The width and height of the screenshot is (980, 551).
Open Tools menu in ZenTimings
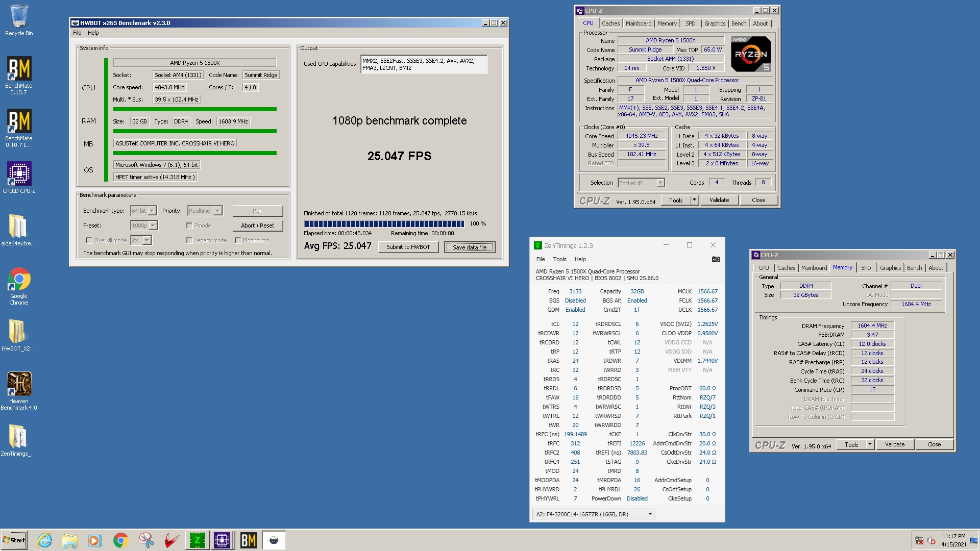click(x=559, y=259)
